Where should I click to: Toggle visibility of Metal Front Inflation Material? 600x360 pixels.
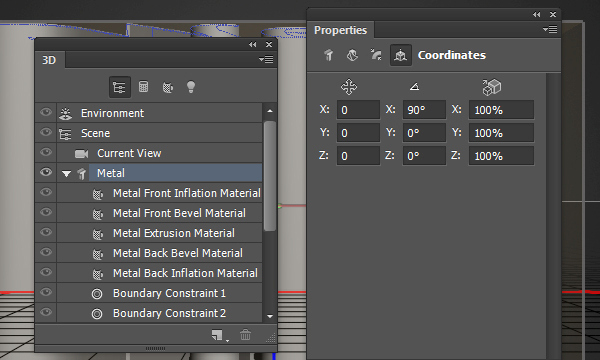(46, 192)
